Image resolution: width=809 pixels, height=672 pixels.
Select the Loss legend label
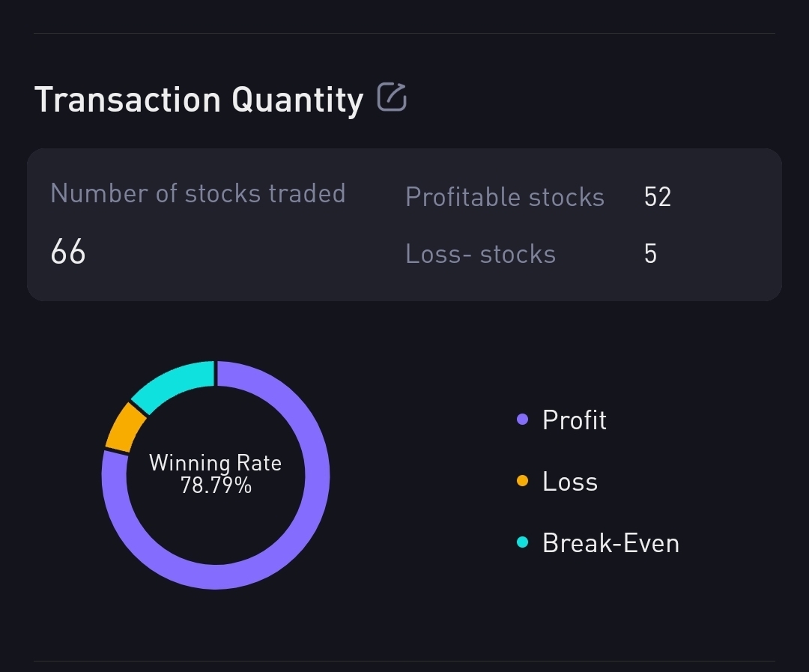569,481
